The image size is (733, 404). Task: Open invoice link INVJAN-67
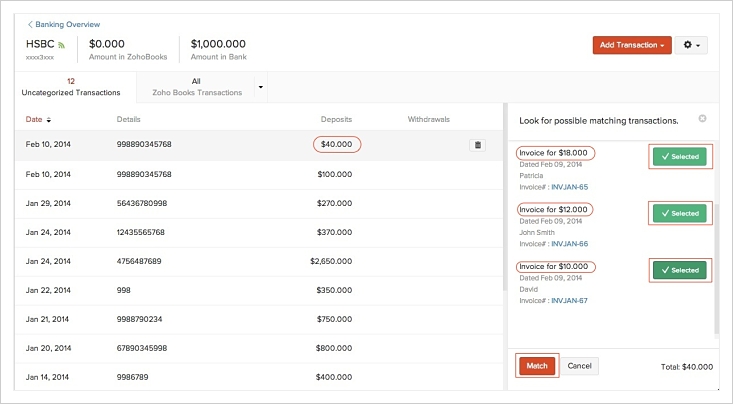tap(570, 301)
